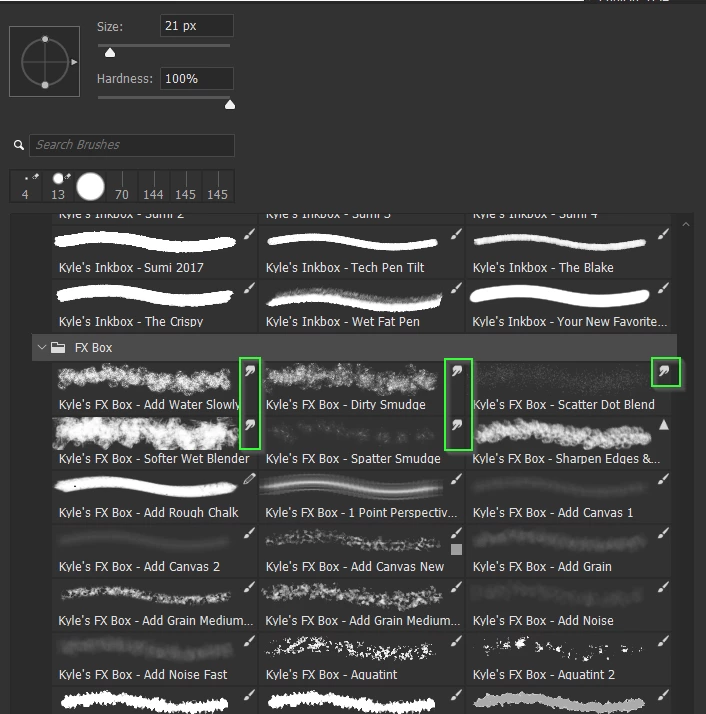Click the Size slider handle
The image size is (706, 714).
click(x=110, y=53)
